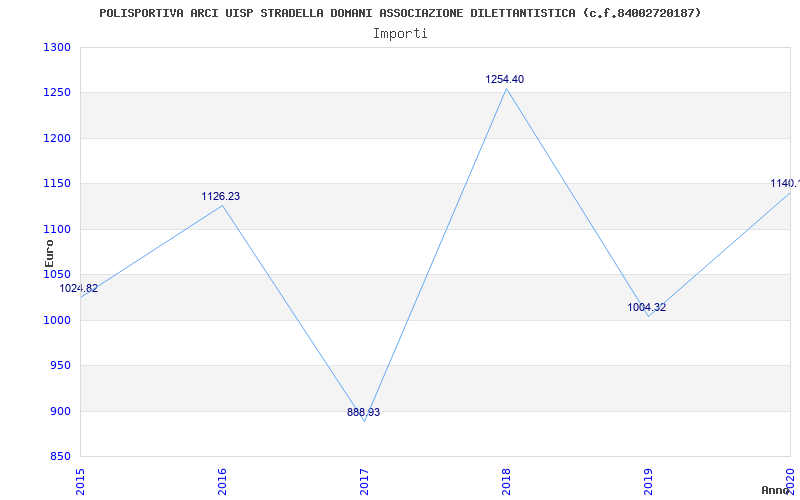Click the chart title POLISPORTIVA ARCI UISP STRADELLA

400,13
